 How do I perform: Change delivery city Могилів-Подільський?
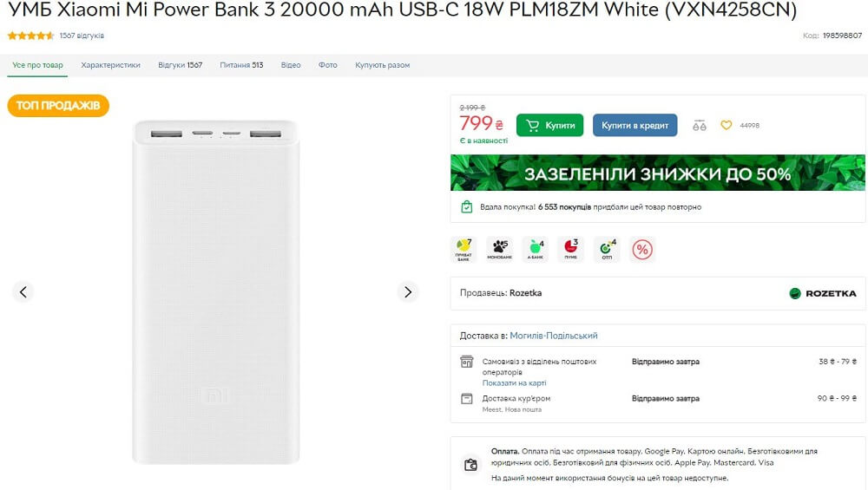pos(554,336)
